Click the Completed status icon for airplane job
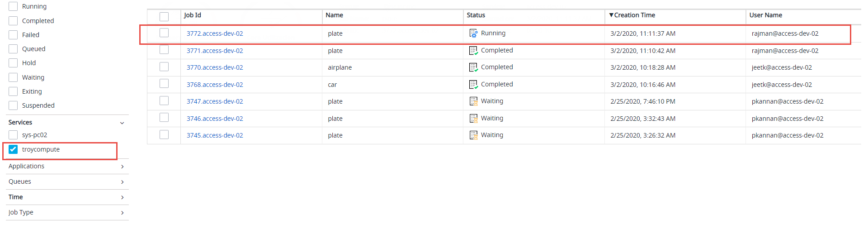868x229 pixels. click(473, 67)
